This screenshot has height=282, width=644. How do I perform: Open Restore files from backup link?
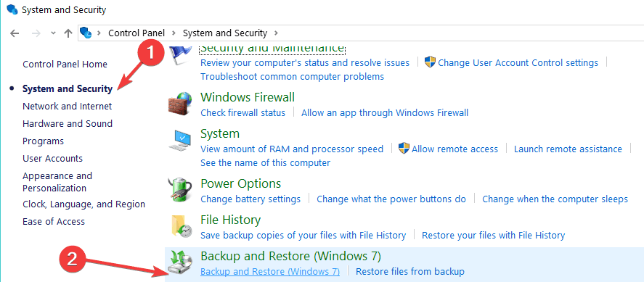(x=410, y=271)
